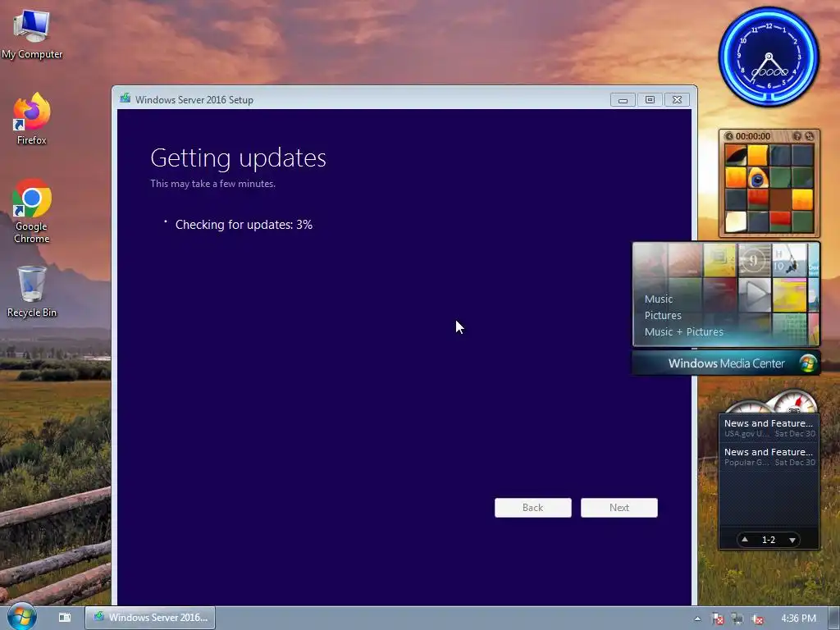The height and width of the screenshot is (630, 840).
Task: Click the 'Getting updates' heading
Action: [238, 158]
